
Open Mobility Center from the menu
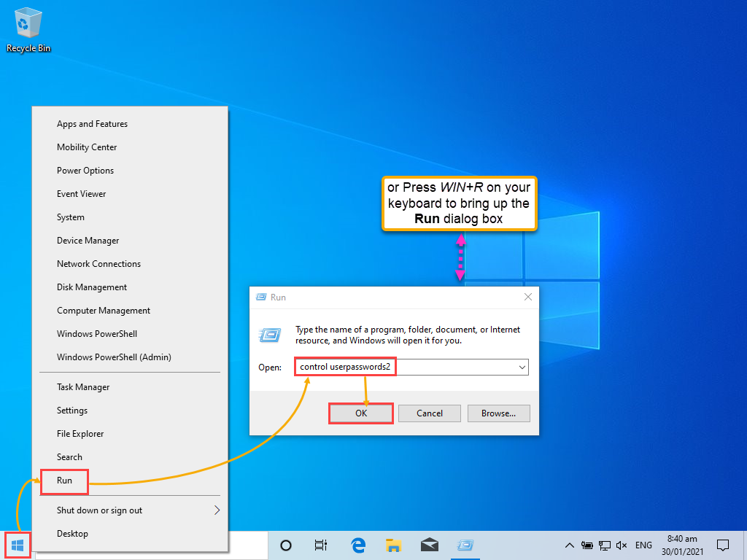(130, 147)
